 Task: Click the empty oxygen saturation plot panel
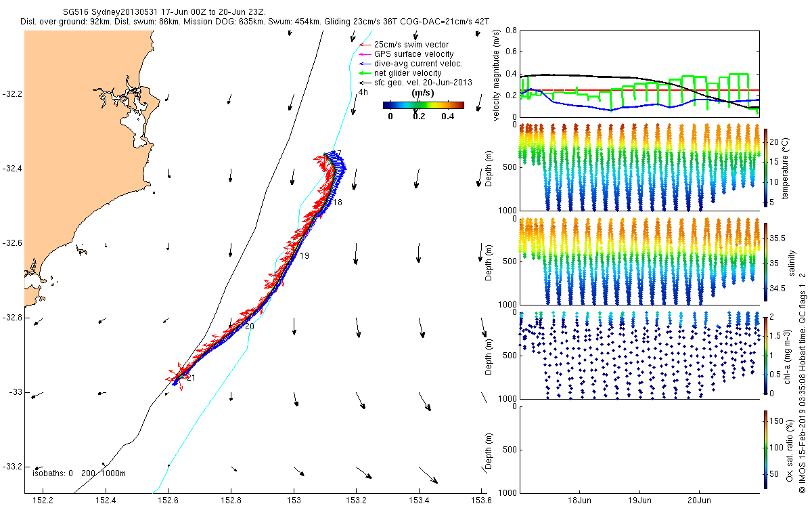pos(639,449)
